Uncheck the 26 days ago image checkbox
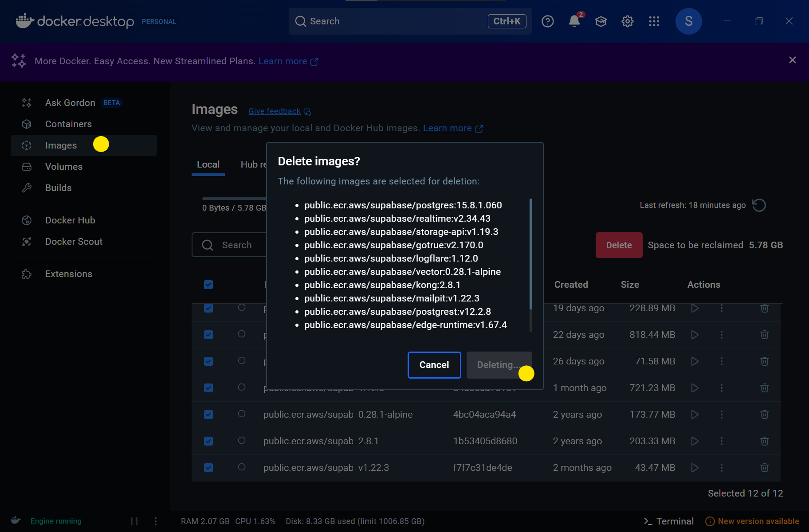The width and height of the screenshot is (809, 532). click(208, 361)
